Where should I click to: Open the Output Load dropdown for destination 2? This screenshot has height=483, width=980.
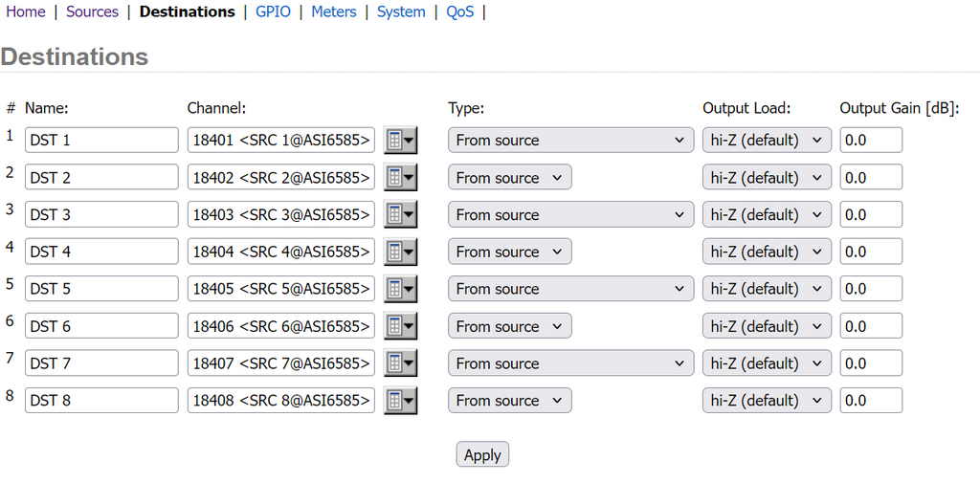pyautogui.click(x=767, y=178)
